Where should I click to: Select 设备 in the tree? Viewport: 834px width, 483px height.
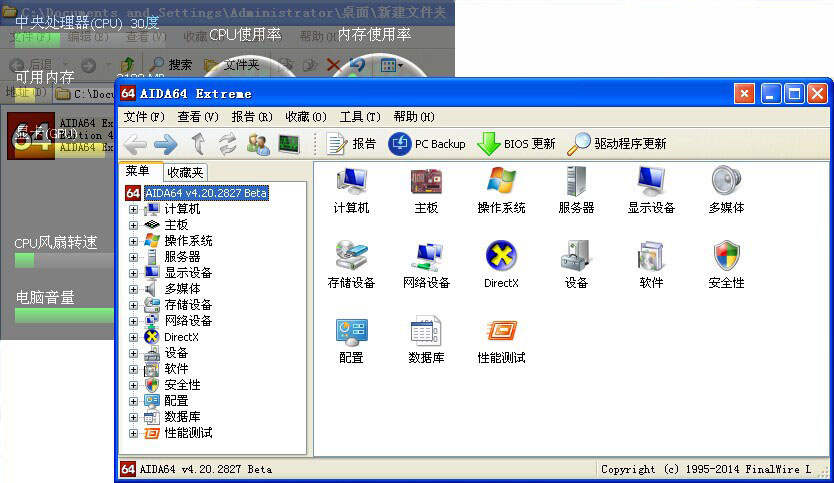coord(176,353)
